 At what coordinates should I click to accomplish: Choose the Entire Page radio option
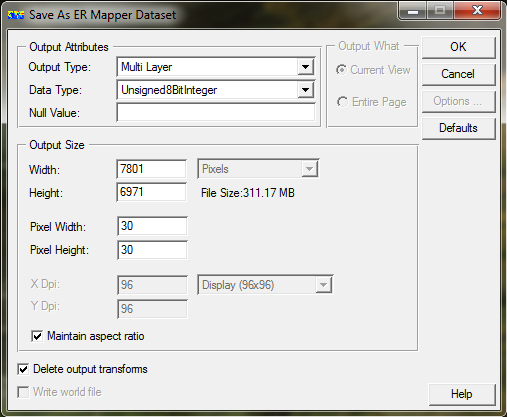click(342, 102)
